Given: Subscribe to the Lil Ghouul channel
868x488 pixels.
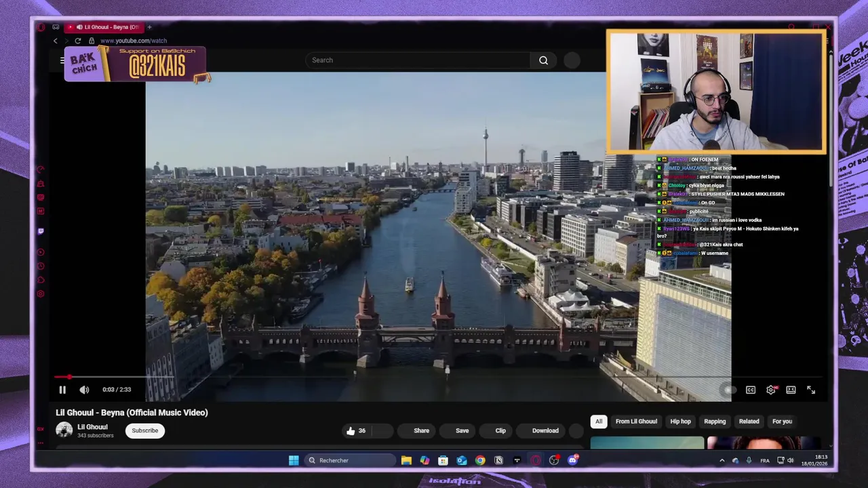Looking at the screenshot, I should (x=144, y=430).
